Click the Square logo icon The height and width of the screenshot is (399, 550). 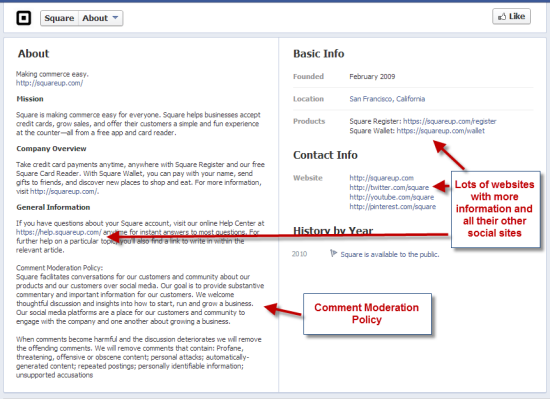click(24, 18)
